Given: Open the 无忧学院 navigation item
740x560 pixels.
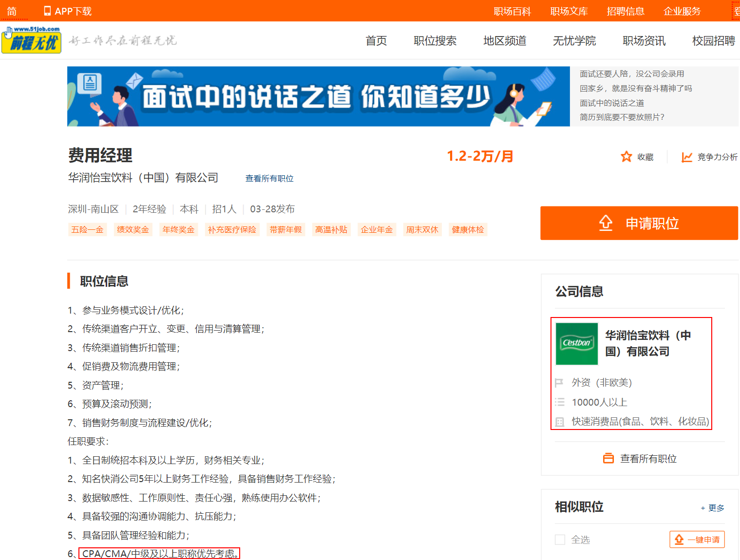Looking at the screenshot, I should click(574, 41).
